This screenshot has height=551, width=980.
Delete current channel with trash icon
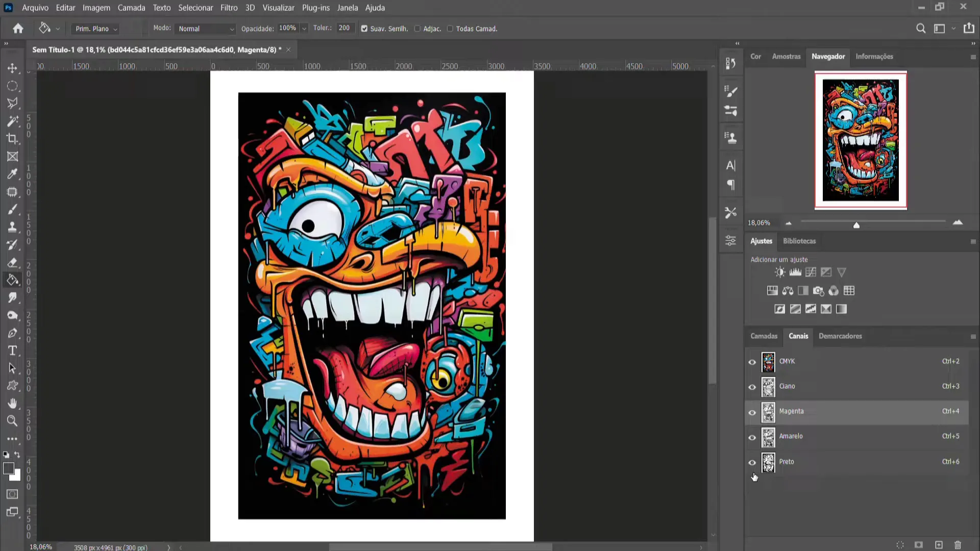click(958, 545)
